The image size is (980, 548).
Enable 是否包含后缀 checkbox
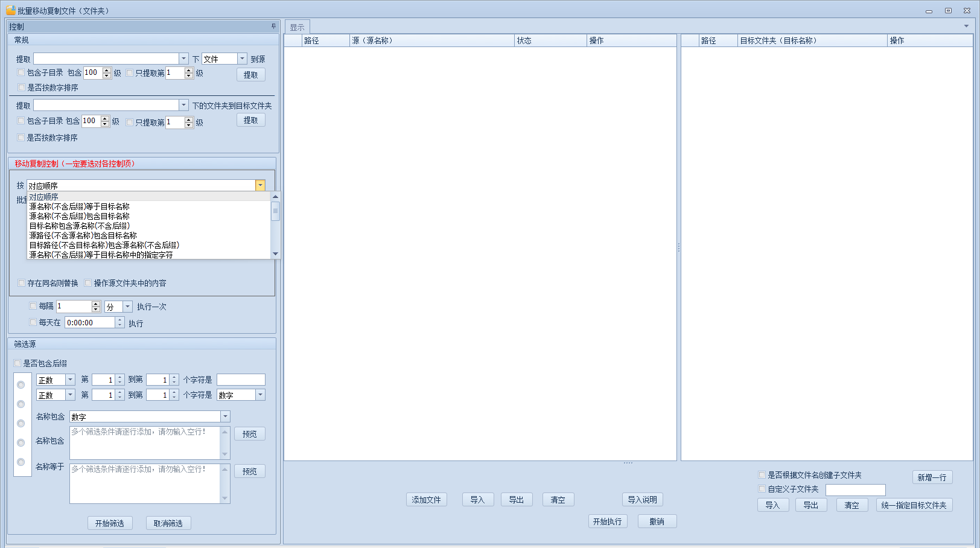(x=17, y=363)
